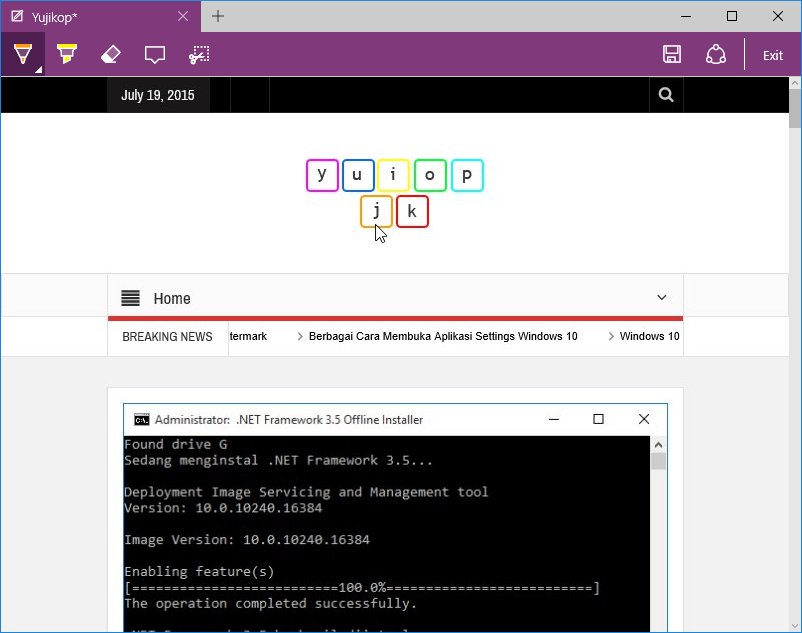Save the Web Note with disk icon
Image resolution: width=802 pixels, height=633 pixels.
click(672, 54)
